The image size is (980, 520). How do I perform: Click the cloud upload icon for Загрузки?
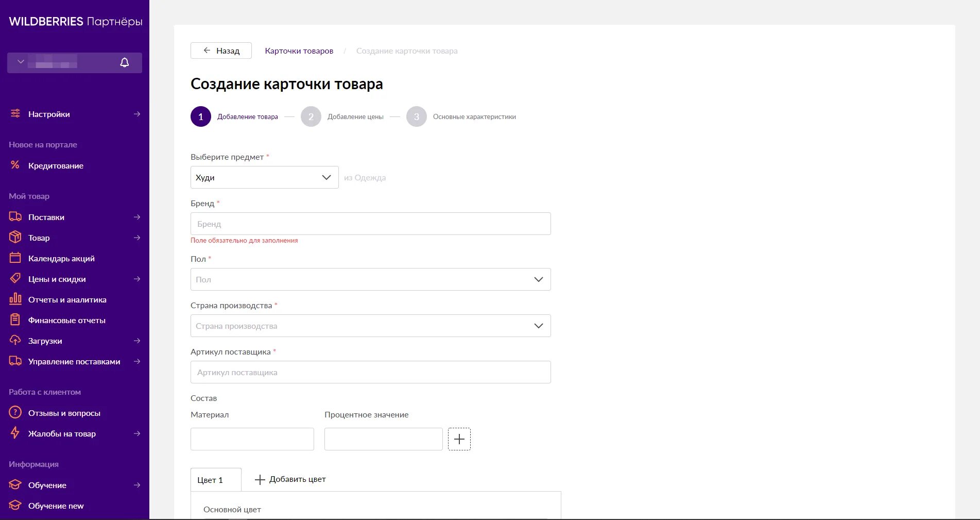coord(15,340)
